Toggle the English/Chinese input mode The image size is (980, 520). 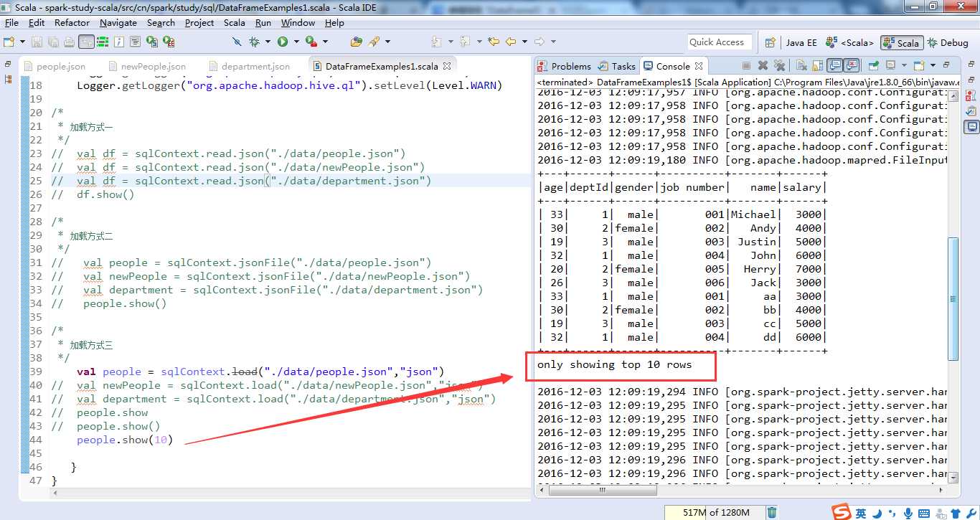[860, 513]
